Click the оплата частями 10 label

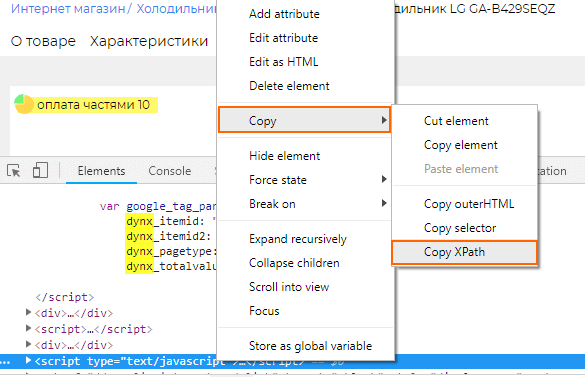pos(93,105)
